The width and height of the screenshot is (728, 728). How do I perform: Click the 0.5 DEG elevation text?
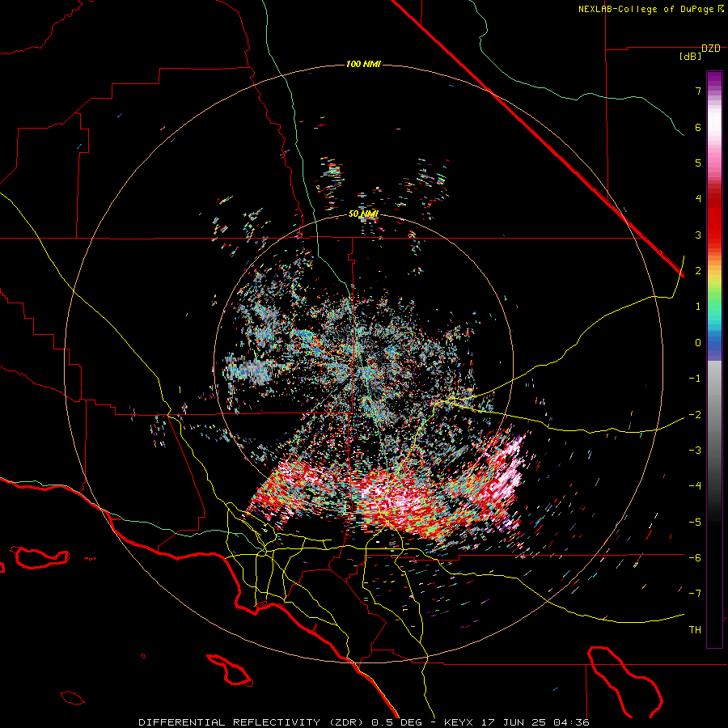click(396, 722)
